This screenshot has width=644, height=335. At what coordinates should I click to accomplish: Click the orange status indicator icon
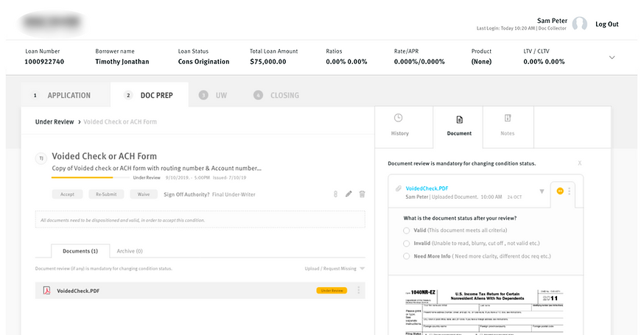pos(560,191)
